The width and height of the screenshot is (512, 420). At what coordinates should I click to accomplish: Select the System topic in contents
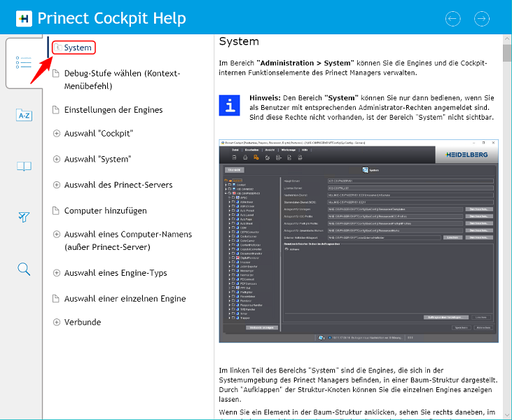(x=78, y=48)
